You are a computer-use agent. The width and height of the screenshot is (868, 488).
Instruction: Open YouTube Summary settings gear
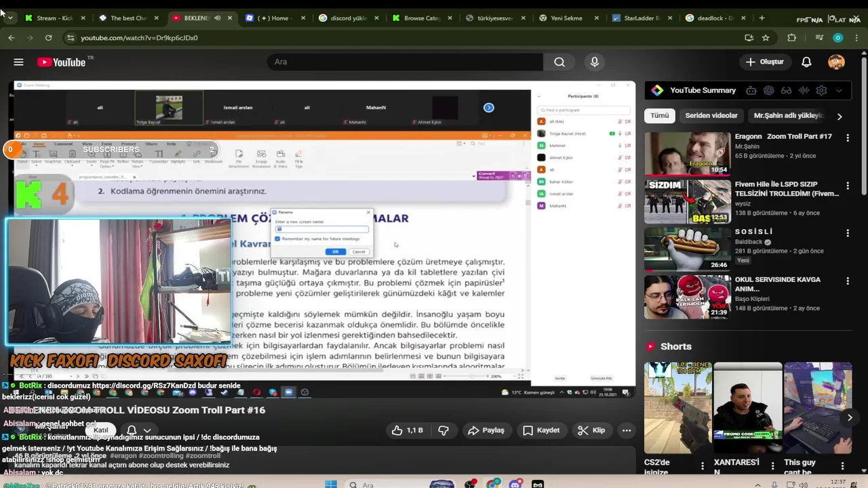tap(822, 90)
